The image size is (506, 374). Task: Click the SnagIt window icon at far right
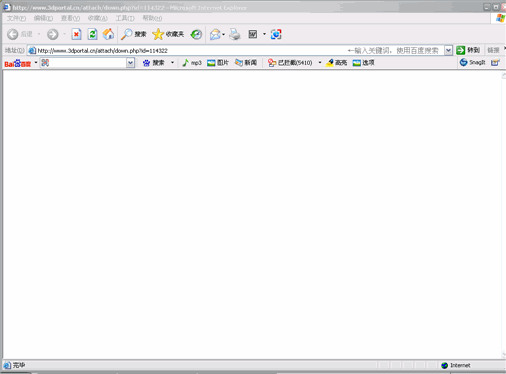click(495, 62)
